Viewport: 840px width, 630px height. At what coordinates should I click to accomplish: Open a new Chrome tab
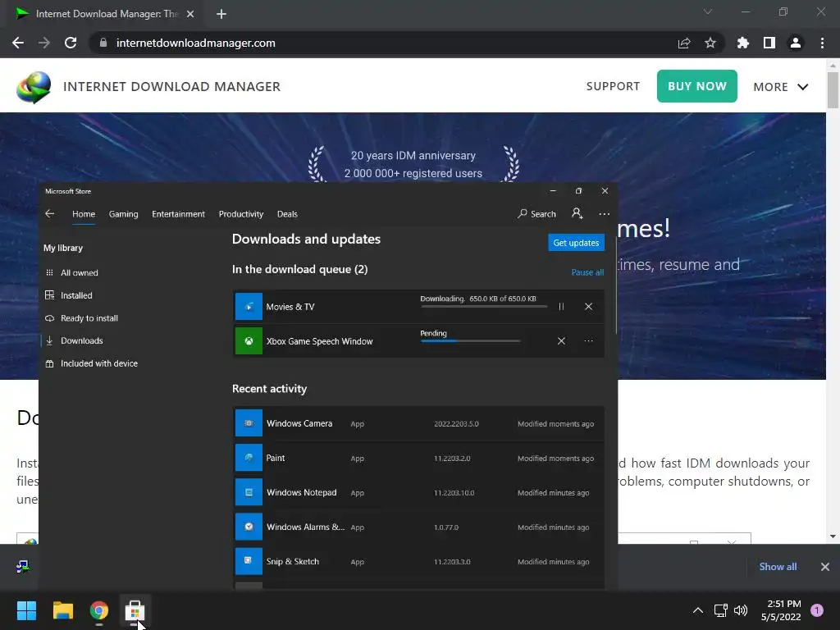[x=221, y=14]
